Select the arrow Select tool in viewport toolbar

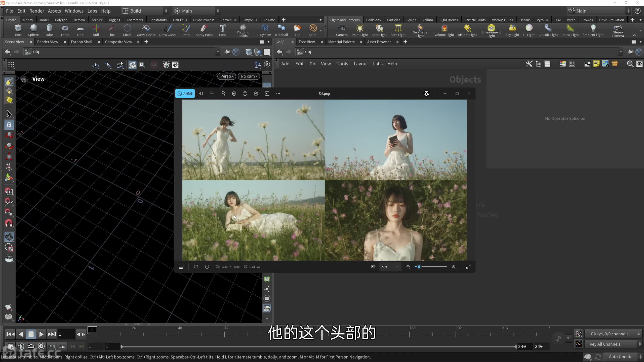(x=9, y=114)
